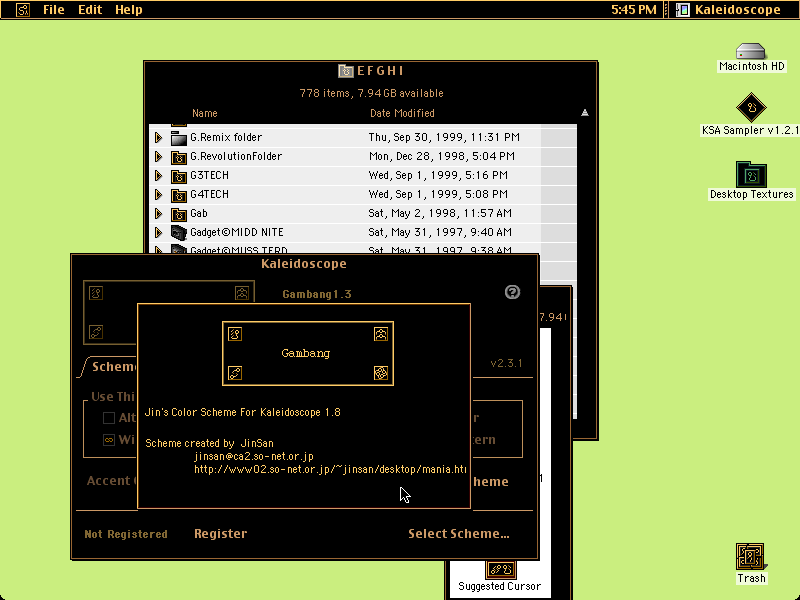Click date 'Mon, Dec 28, 1998, 5:04 PM'
800x600 pixels.
click(441, 156)
